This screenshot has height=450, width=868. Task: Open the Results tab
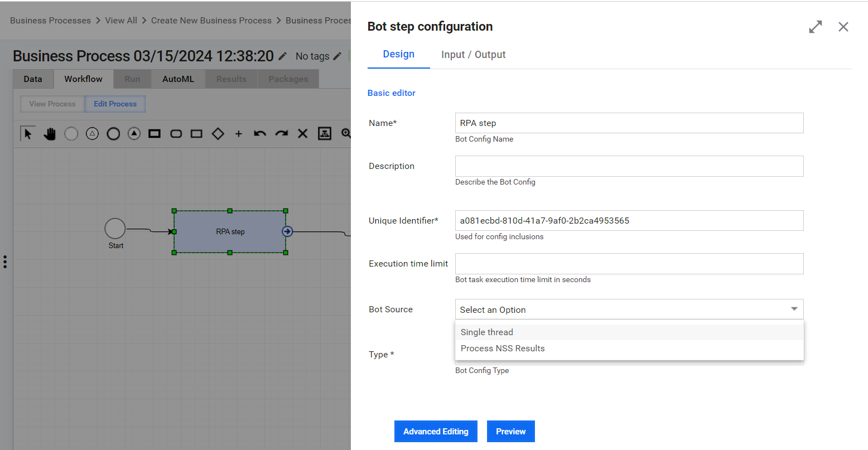(x=232, y=79)
